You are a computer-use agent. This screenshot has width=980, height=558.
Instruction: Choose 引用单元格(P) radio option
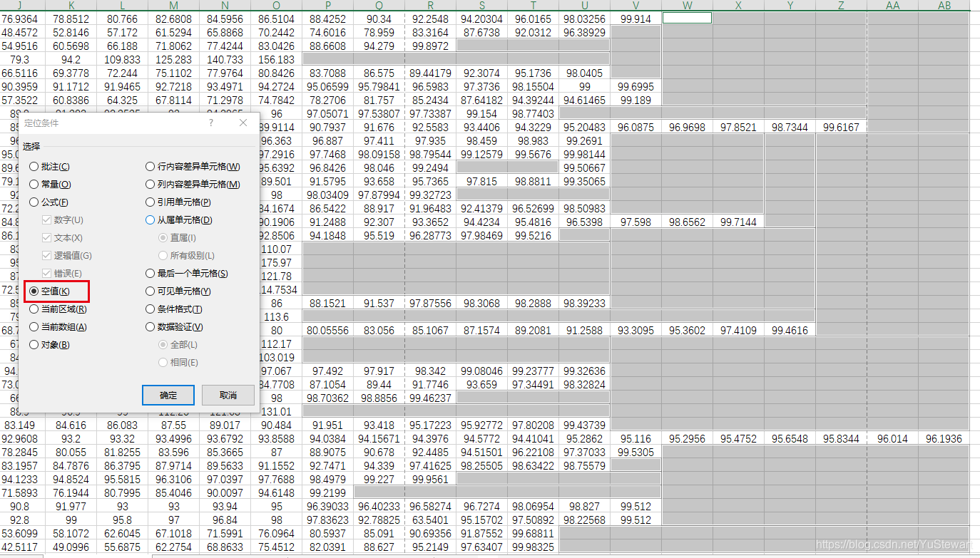pos(178,202)
